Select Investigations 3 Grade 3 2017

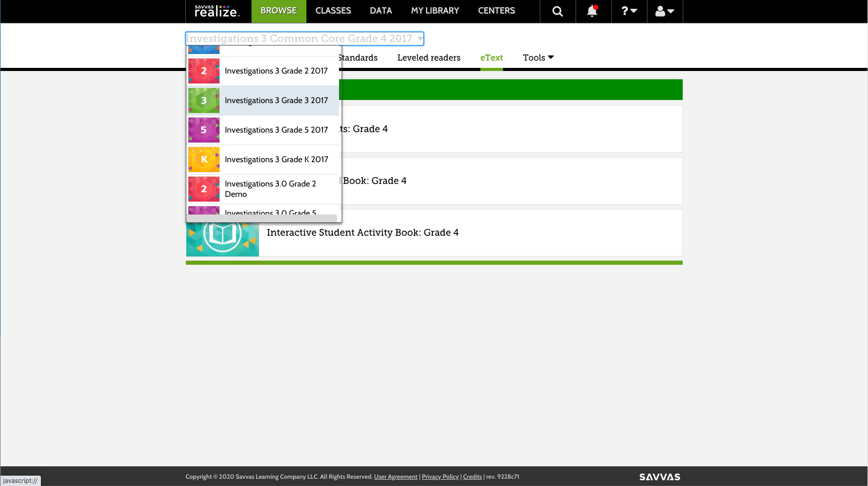(263, 101)
